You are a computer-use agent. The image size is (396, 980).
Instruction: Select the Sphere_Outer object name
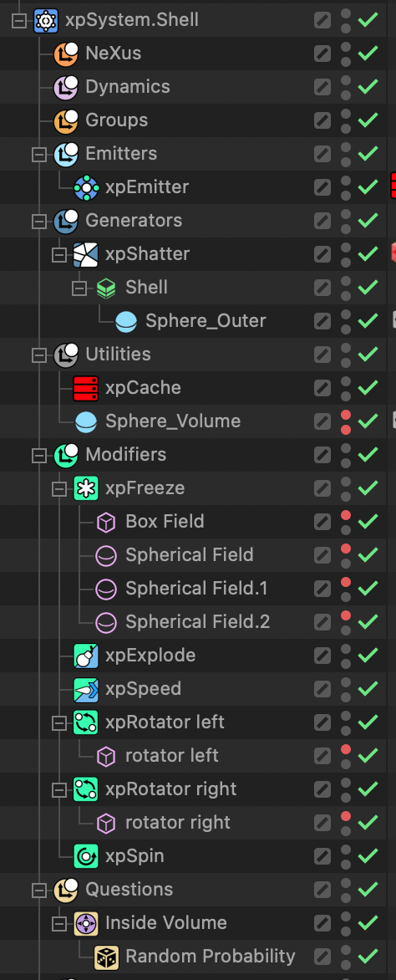206,320
